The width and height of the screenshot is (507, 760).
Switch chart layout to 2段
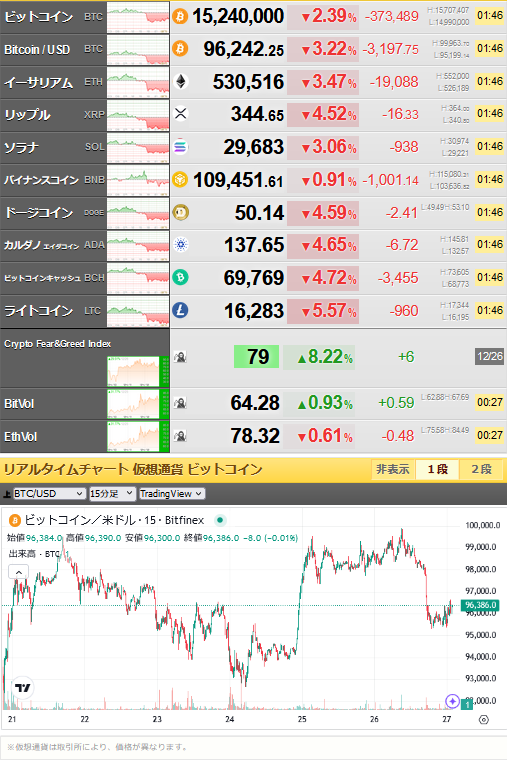481,469
